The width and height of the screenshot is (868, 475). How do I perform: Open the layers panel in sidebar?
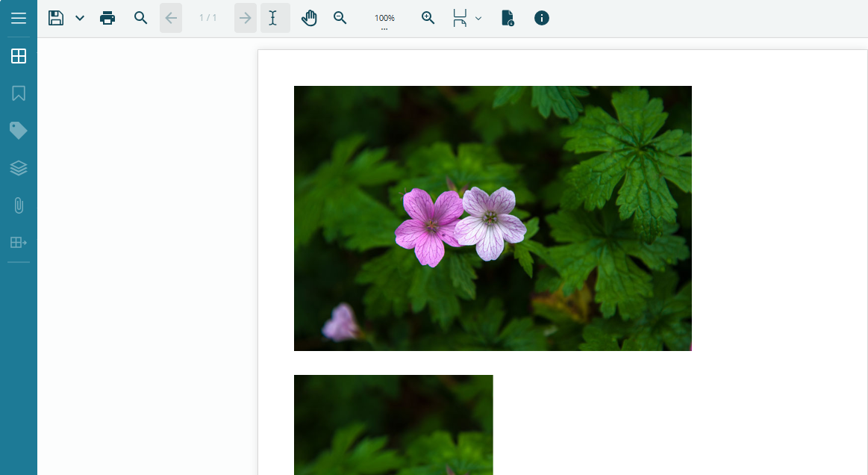click(18, 168)
